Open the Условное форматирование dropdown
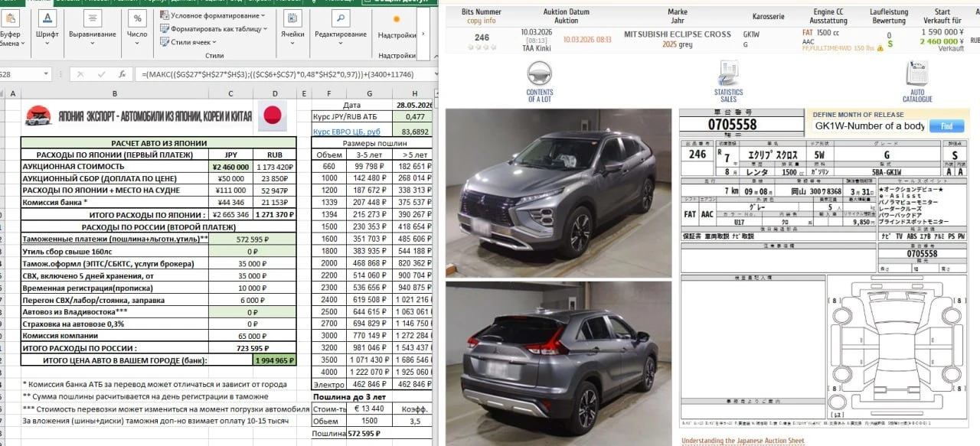The image size is (980, 446). [x=212, y=15]
